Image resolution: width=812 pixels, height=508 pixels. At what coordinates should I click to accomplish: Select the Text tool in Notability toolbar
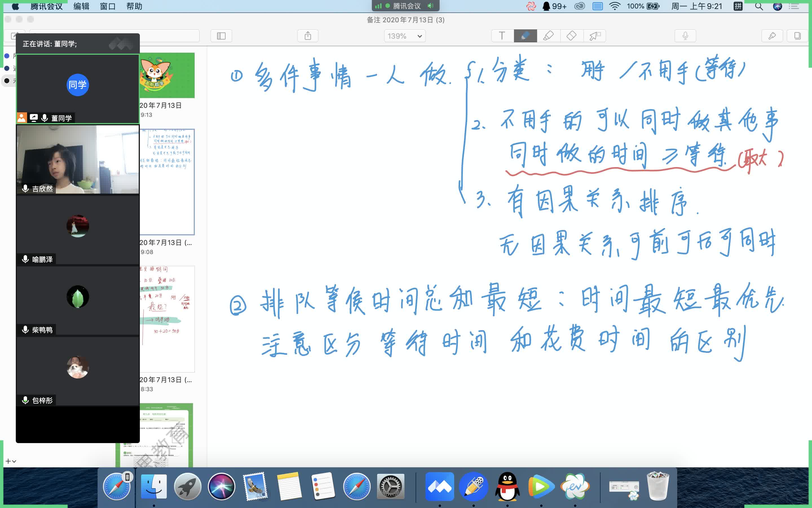coord(502,36)
